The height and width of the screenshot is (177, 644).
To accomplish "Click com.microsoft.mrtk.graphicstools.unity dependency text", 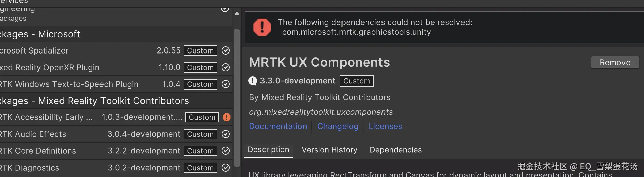I will tap(356, 32).
